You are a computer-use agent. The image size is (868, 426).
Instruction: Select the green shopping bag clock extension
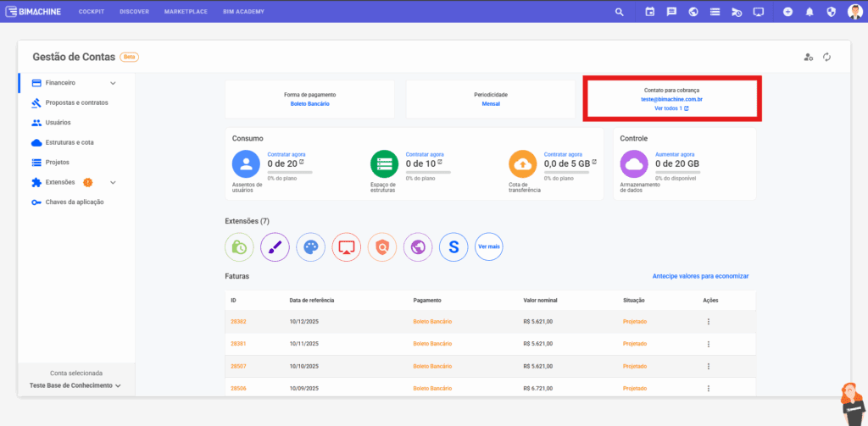[x=239, y=247]
